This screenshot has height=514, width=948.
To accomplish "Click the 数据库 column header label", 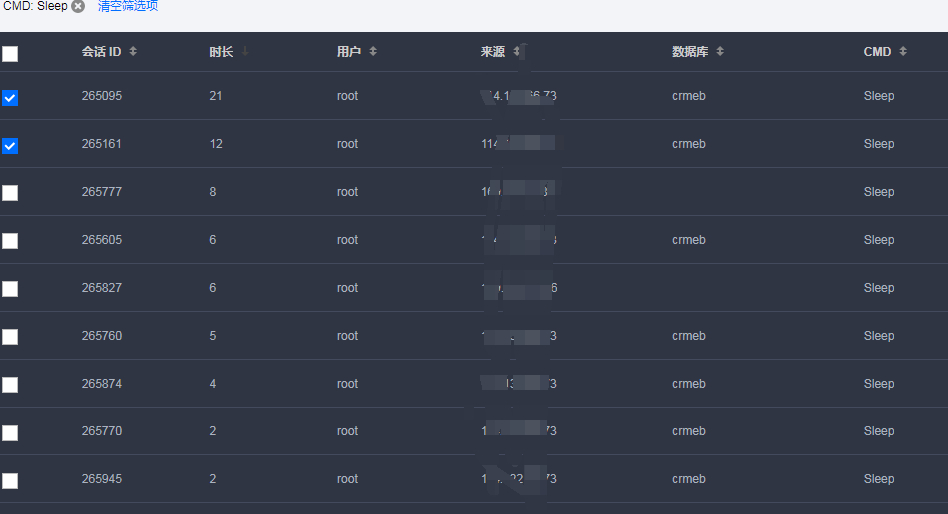I will [690, 52].
